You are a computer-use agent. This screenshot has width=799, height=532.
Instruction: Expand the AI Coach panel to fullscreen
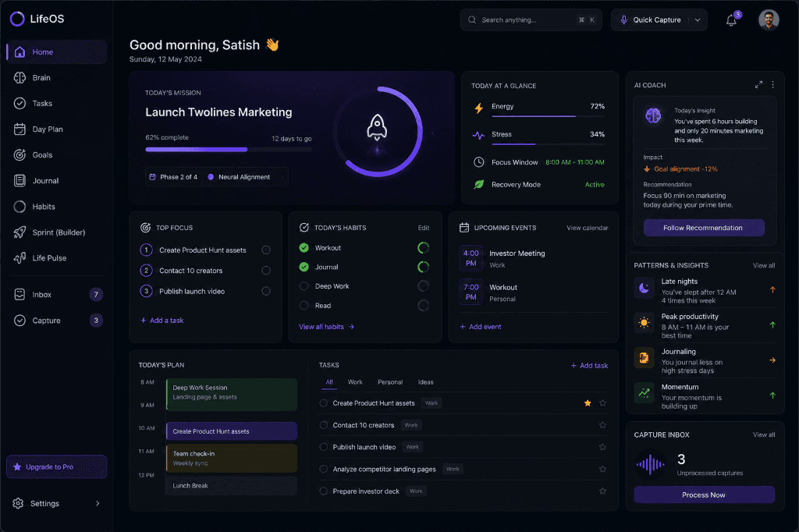click(x=758, y=85)
